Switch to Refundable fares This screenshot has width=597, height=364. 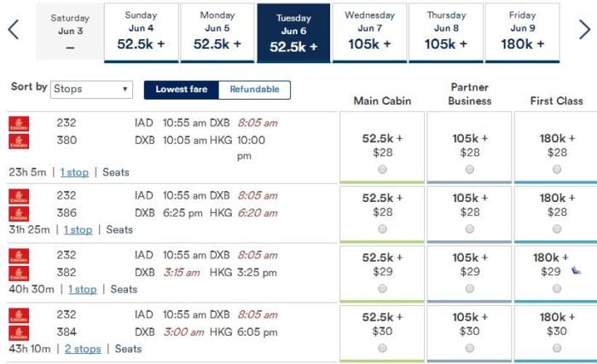click(254, 90)
